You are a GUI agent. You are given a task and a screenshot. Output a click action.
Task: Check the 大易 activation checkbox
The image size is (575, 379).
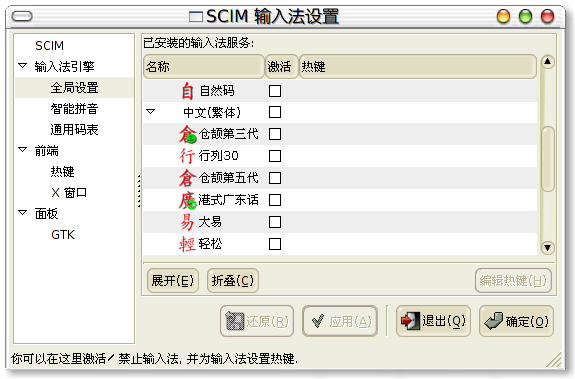(x=275, y=222)
